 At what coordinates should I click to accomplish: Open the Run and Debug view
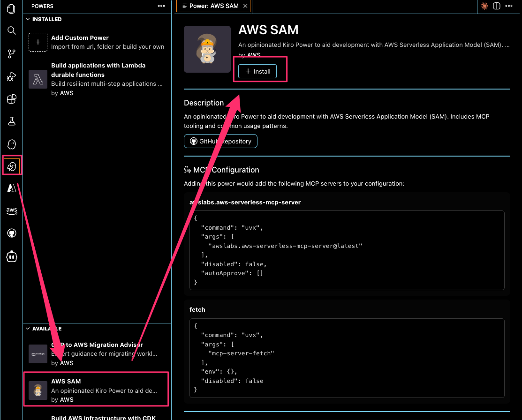[11, 76]
